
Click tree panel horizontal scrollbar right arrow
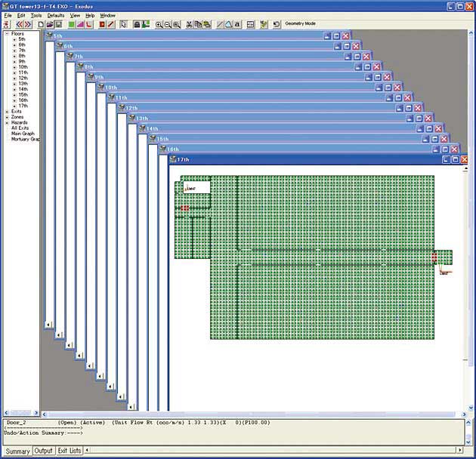(36, 413)
